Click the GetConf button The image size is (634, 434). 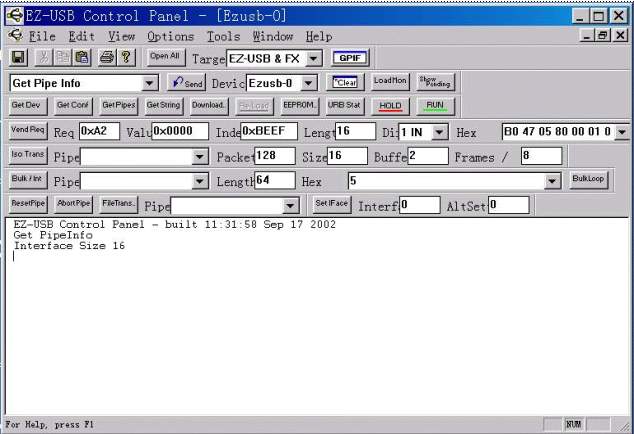[73, 106]
